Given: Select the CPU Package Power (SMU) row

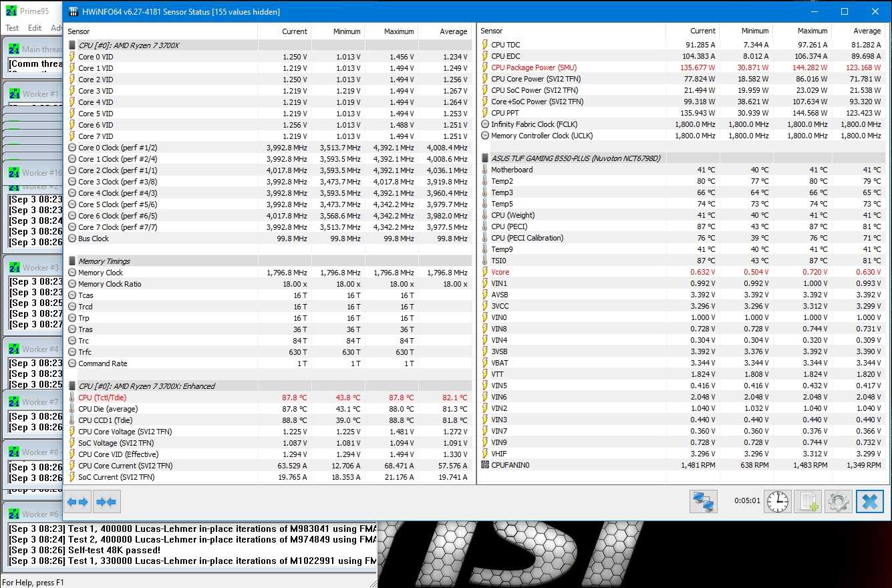Looking at the screenshot, I should pos(533,67).
